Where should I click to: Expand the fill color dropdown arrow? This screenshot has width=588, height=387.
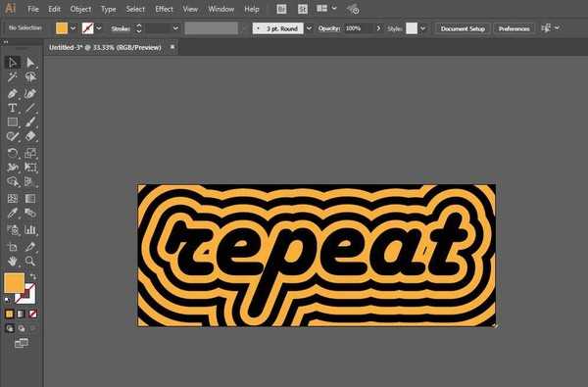tap(73, 28)
